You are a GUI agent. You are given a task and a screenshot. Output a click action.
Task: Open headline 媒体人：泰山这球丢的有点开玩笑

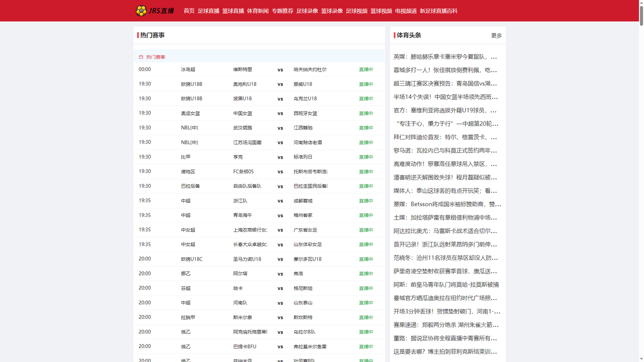tap(445, 191)
